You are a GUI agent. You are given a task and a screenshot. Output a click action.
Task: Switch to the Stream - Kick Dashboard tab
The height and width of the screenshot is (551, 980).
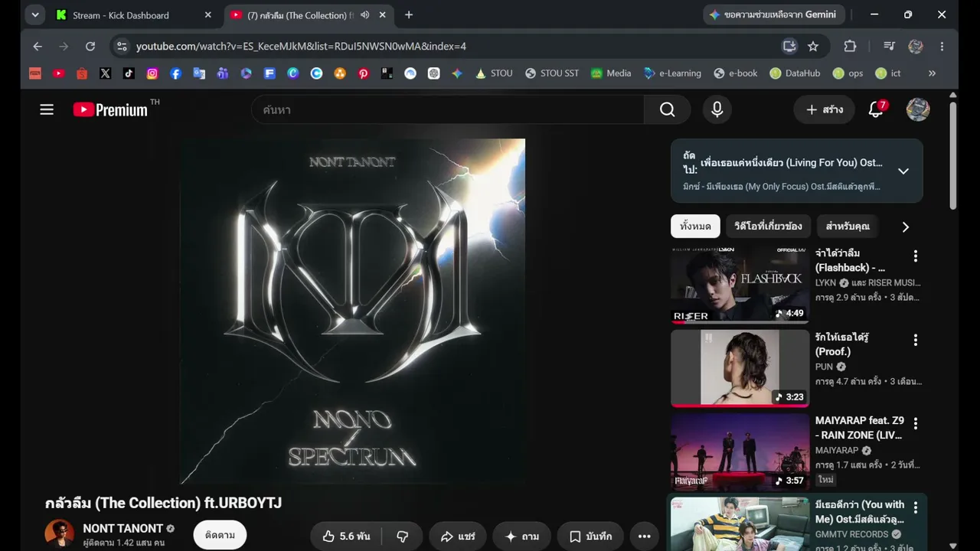tap(135, 15)
